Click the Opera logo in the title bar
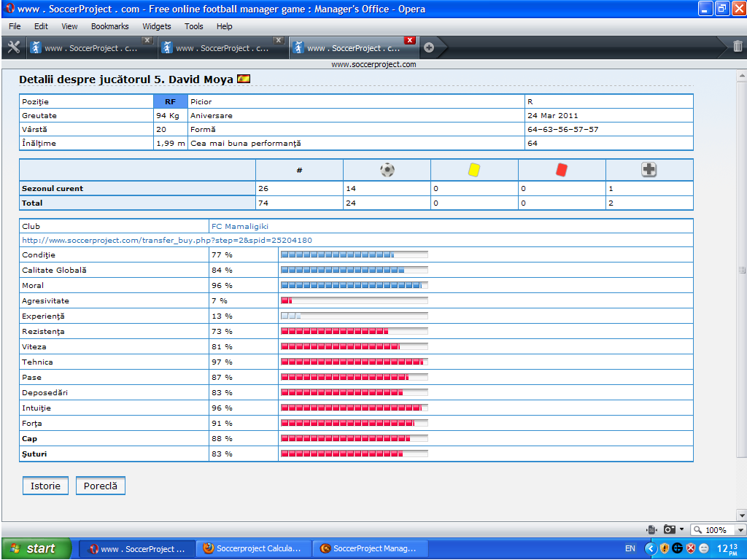Viewport: 747px width, 560px height. tap(10, 9)
